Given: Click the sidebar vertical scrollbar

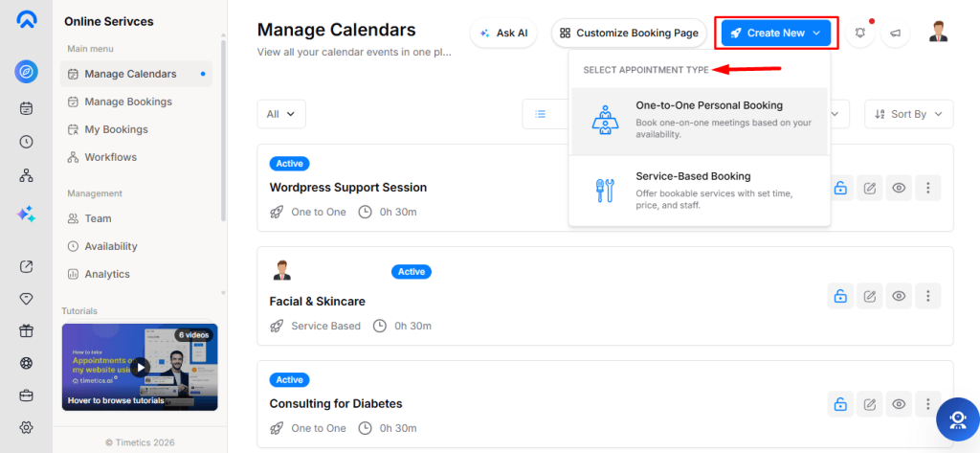Looking at the screenshot, I should [223, 131].
